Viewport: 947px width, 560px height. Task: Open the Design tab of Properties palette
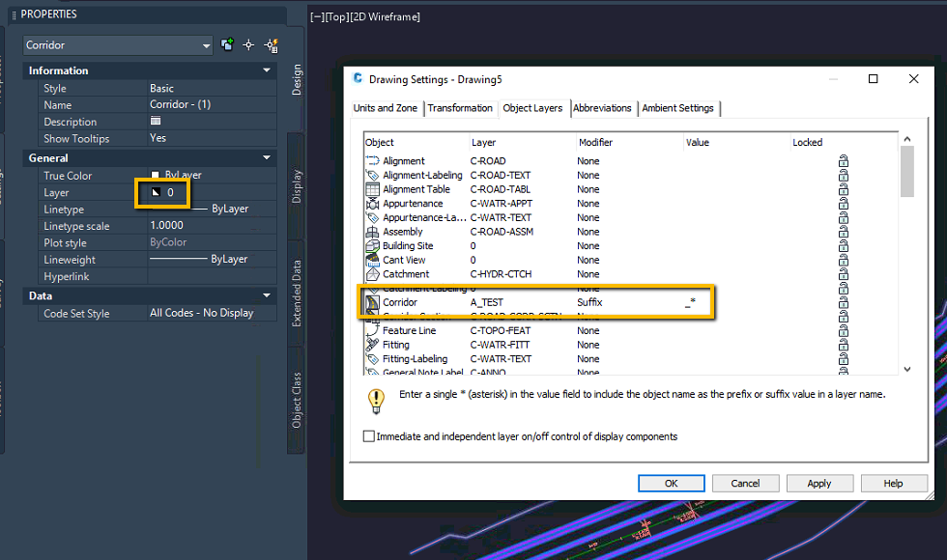click(297, 79)
